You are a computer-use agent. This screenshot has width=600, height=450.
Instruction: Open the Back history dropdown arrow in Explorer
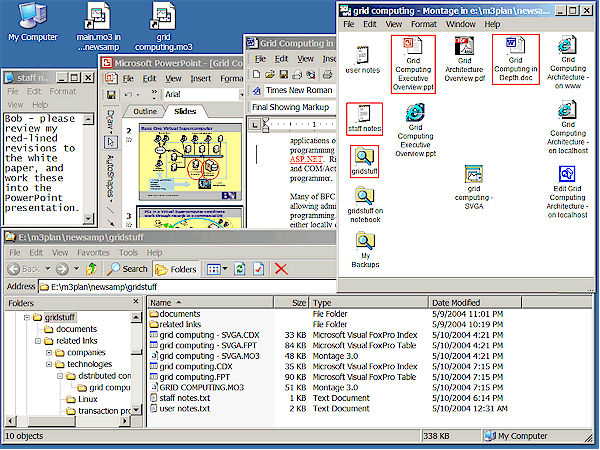(x=47, y=269)
